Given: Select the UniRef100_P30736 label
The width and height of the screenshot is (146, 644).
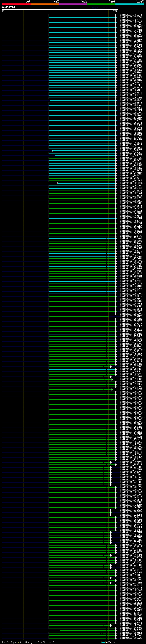Looking at the screenshot, I should (x=131, y=339).
